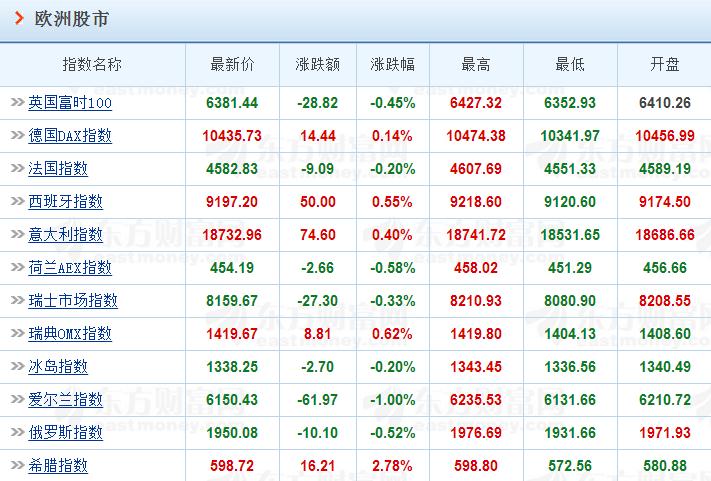Click the double-arrow icon before 西班牙指数

click(18, 201)
